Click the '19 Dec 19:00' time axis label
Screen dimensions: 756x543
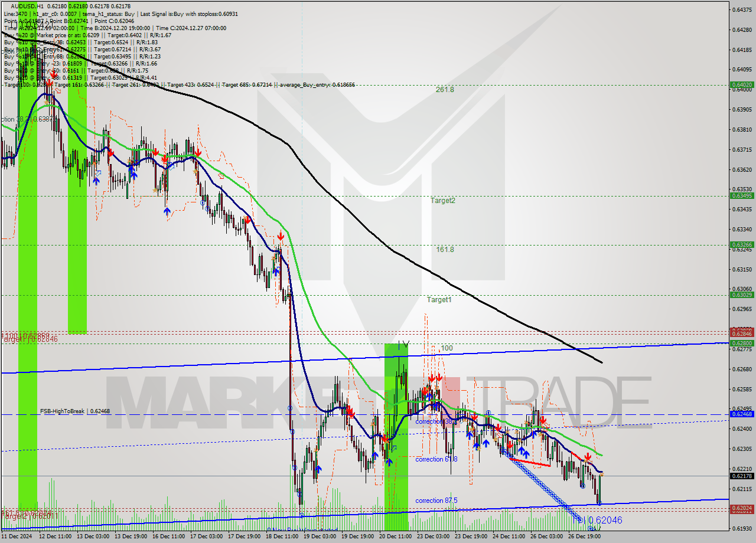click(x=358, y=537)
